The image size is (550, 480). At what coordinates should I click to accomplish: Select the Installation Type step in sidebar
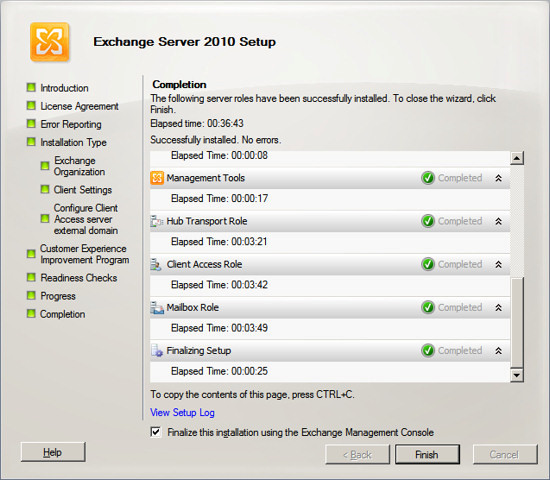[73, 142]
